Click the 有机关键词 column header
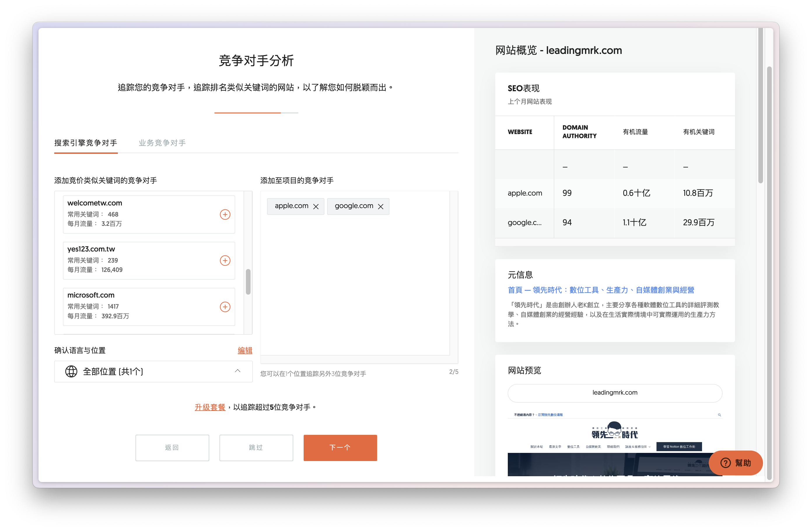Image resolution: width=812 pixels, height=531 pixels. click(x=699, y=131)
